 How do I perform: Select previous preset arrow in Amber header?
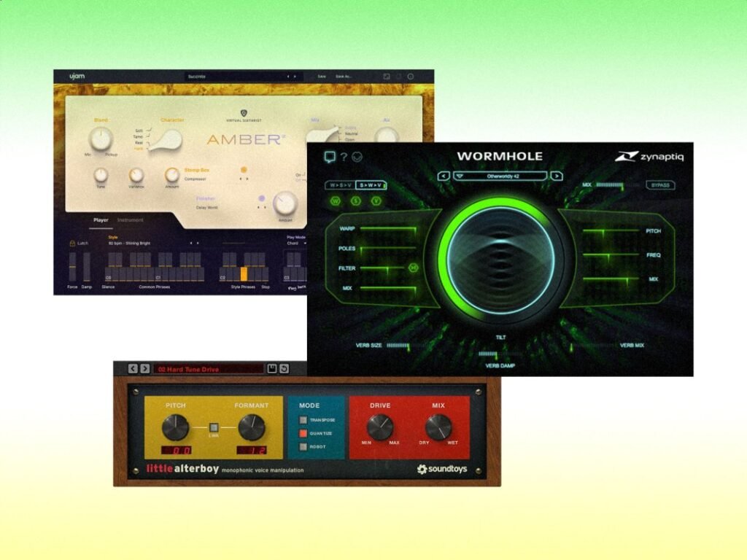click(287, 76)
